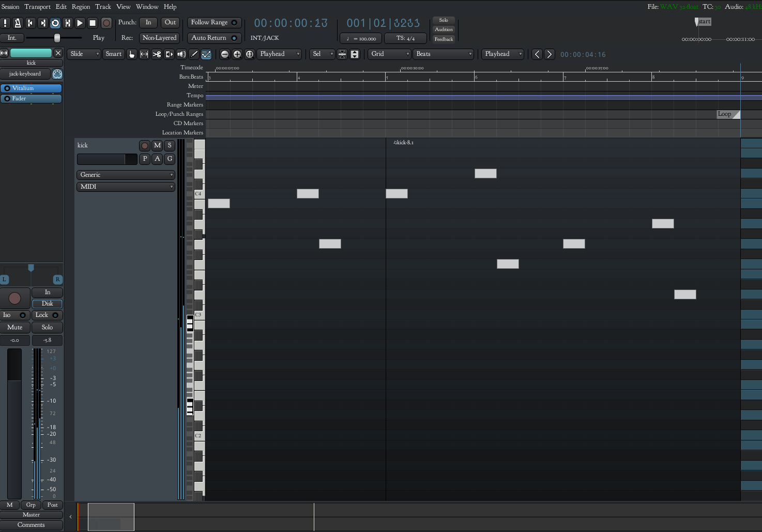Toggle Auto Return option
The width and height of the screenshot is (762, 532).
(214, 38)
